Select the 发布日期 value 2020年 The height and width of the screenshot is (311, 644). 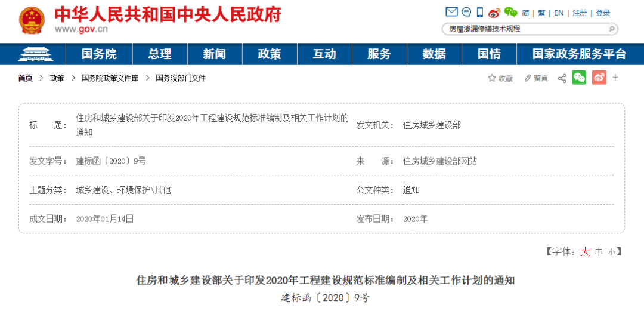point(415,219)
